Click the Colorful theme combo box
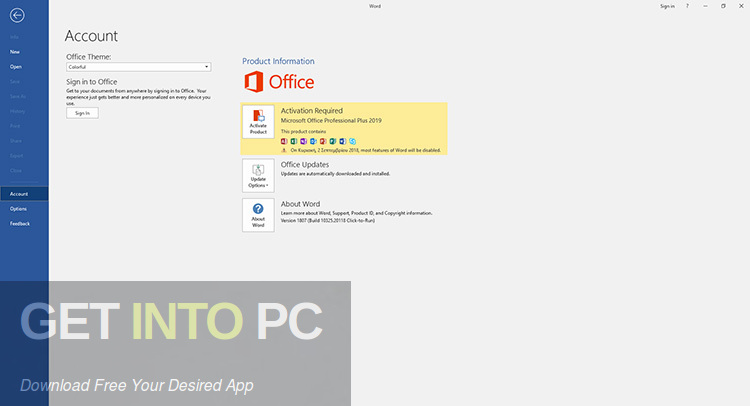 [139, 67]
